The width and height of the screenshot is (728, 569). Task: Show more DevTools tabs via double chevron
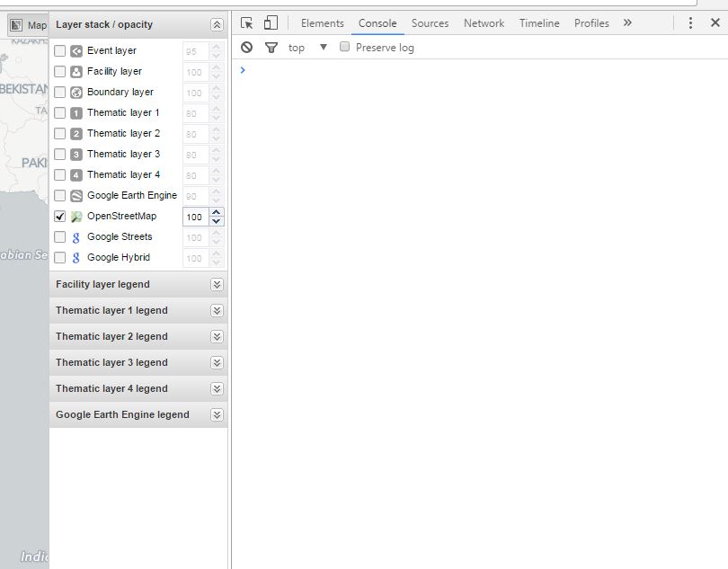point(627,23)
